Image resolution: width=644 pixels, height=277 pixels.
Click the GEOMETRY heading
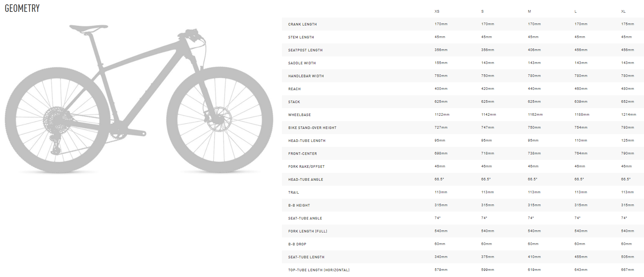click(22, 8)
